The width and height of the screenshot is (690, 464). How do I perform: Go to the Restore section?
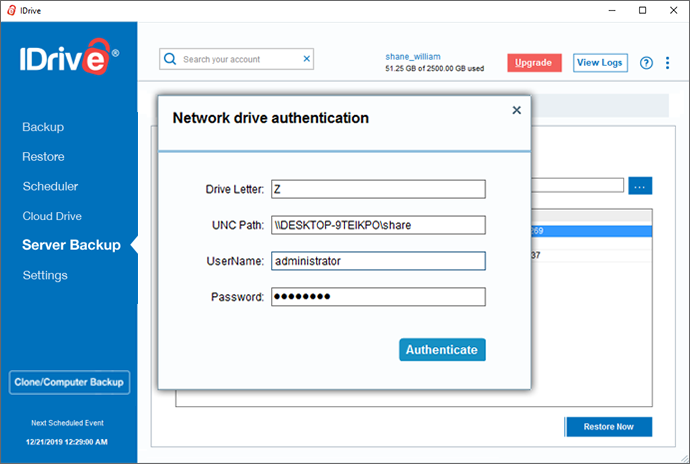(x=43, y=157)
